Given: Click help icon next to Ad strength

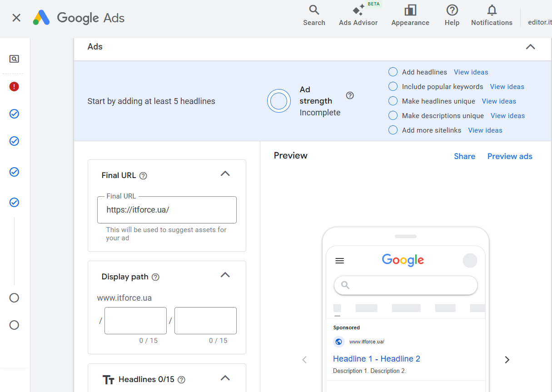Looking at the screenshot, I should pyautogui.click(x=350, y=95).
